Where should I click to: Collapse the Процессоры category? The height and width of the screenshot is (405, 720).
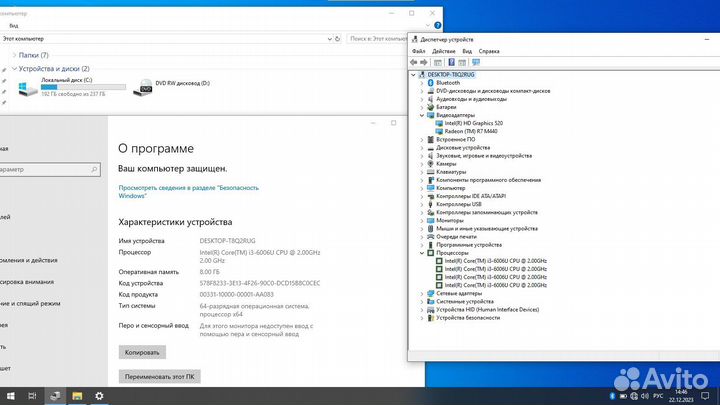[x=422, y=253]
